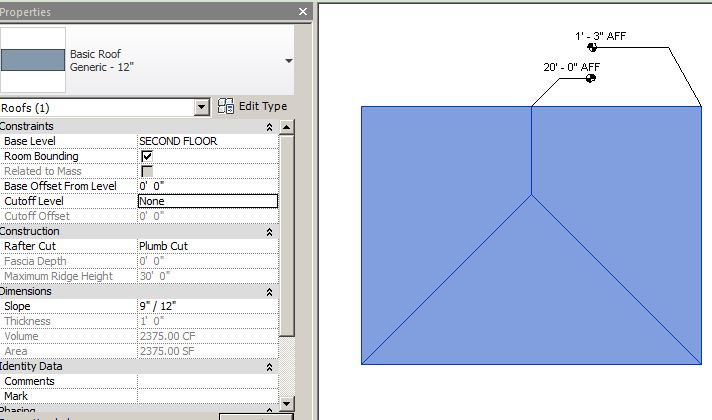Image resolution: width=712 pixels, height=420 pixels.
Task: Close the Properties panel
Action: 303,12
